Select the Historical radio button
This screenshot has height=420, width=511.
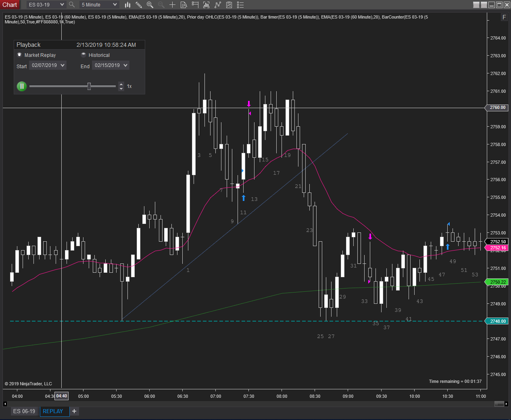click(x=83, y=55)
